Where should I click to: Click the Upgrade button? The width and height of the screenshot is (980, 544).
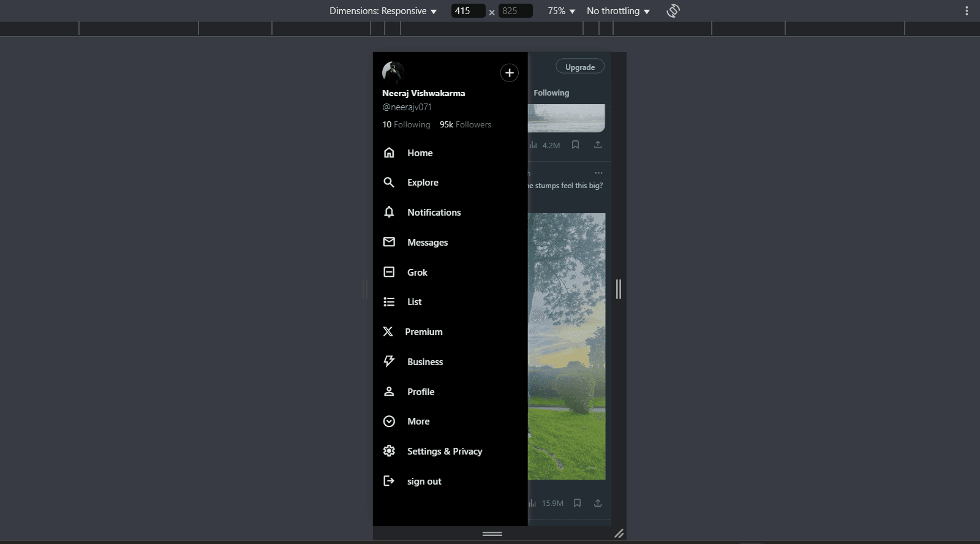[580, 67]
